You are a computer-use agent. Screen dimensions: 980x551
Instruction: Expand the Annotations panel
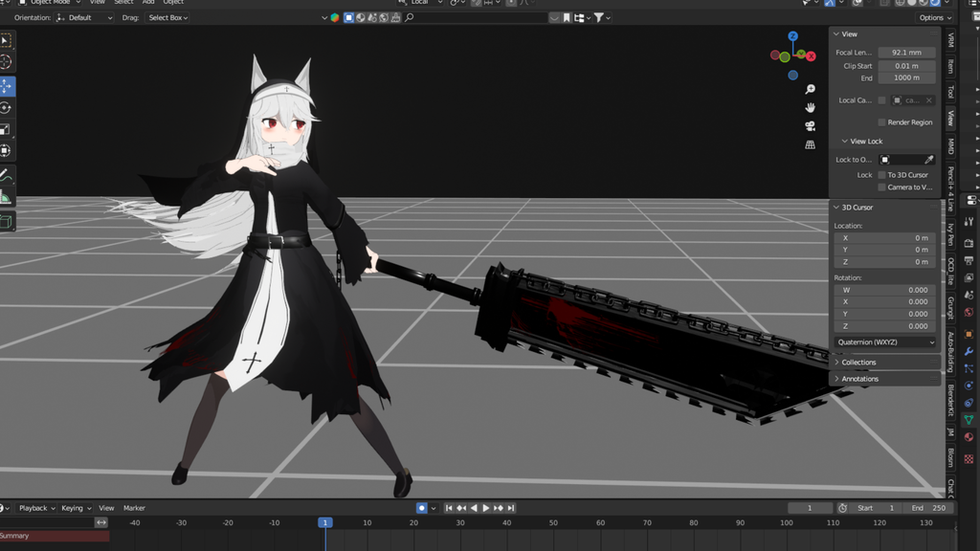pyautogui.click(x=836, y=379)
